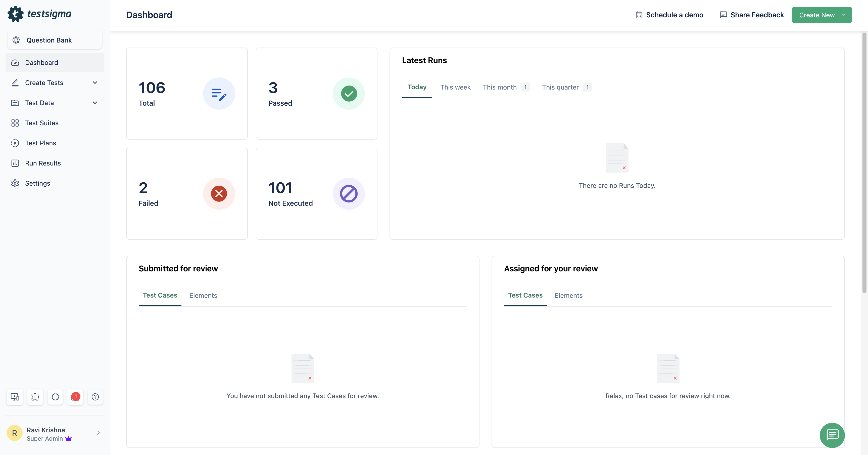Switch to the This month tab in Latest Runs

tap(500, 87)
